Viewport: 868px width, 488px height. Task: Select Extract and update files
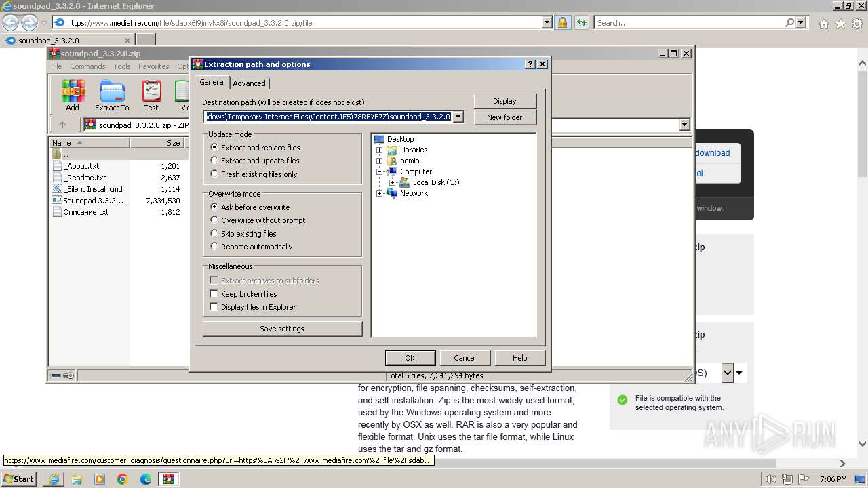point(214,161)
